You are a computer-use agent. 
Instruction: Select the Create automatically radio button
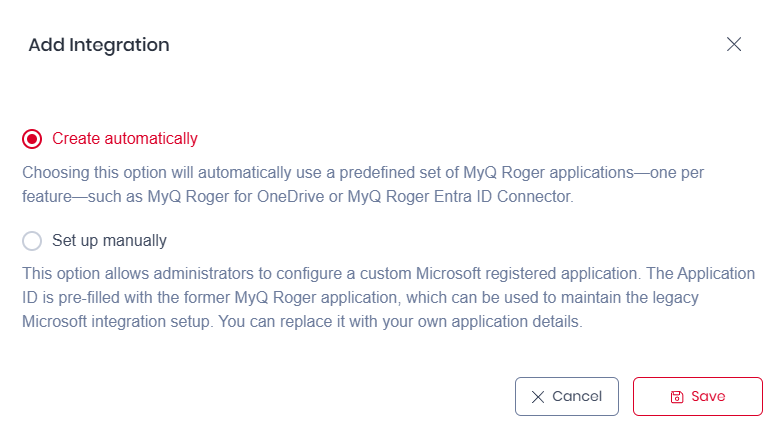tap(32, 139)
